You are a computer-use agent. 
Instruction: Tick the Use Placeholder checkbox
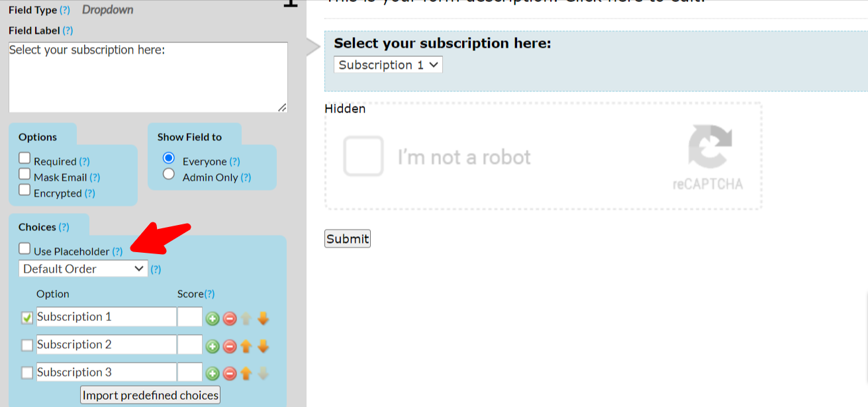(x=24, y=249)
